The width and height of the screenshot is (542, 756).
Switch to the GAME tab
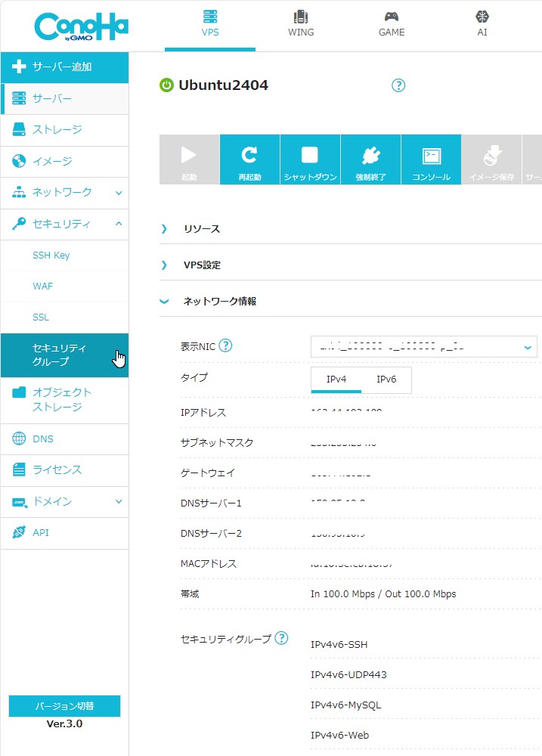pos(392,24)
